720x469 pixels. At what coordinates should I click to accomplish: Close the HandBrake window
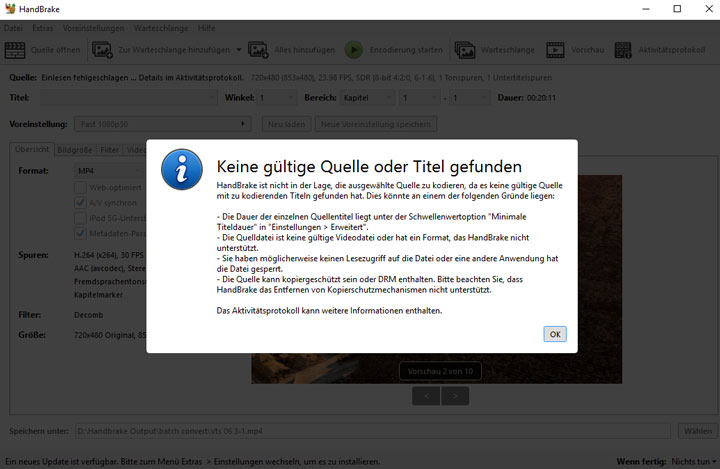[x=709, y=9]
